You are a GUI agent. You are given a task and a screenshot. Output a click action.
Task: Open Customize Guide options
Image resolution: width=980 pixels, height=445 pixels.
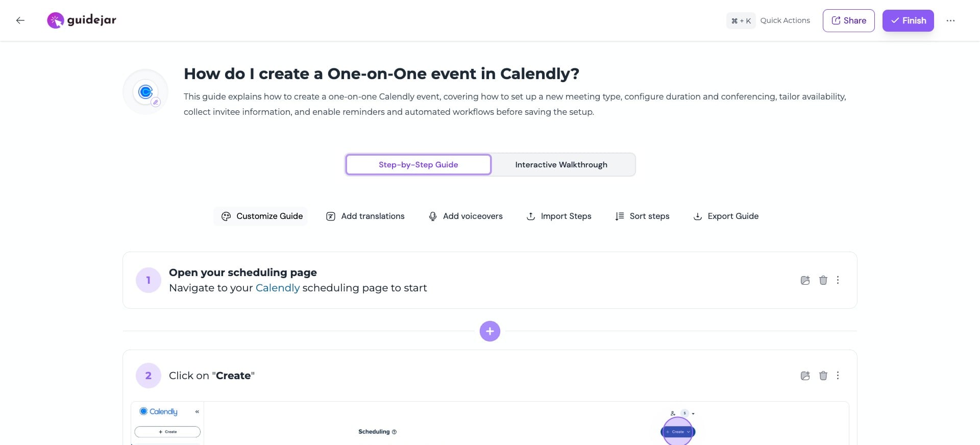[261, 216]
